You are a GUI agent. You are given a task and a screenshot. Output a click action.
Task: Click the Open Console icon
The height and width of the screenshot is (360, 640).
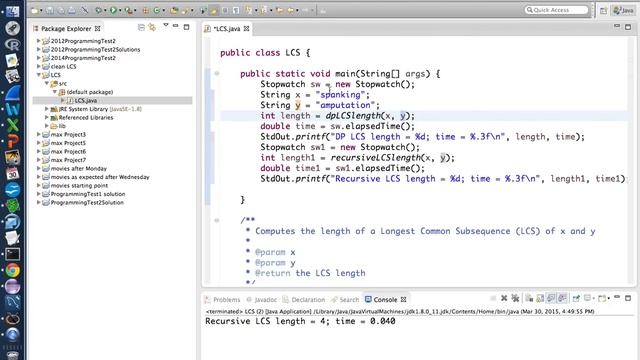tap(603, 298)
